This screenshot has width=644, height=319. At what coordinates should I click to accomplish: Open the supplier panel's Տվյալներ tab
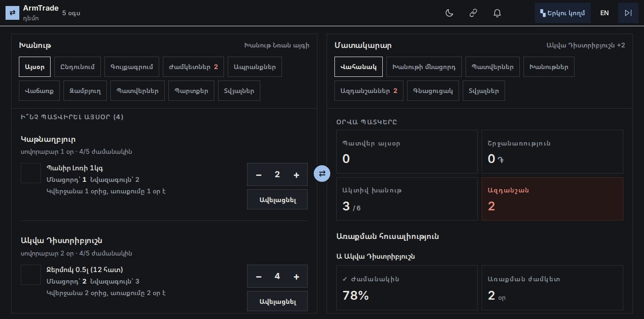484,91
